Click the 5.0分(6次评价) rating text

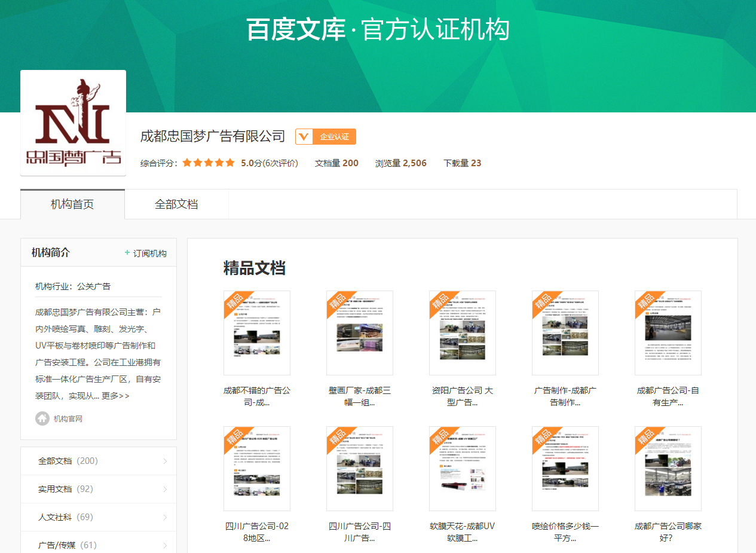[x=270, y=163]
